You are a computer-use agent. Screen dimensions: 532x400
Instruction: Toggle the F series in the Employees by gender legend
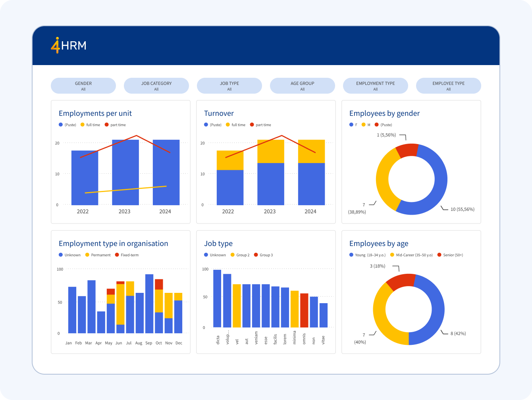pyautogui.click(x=351, y=125)
